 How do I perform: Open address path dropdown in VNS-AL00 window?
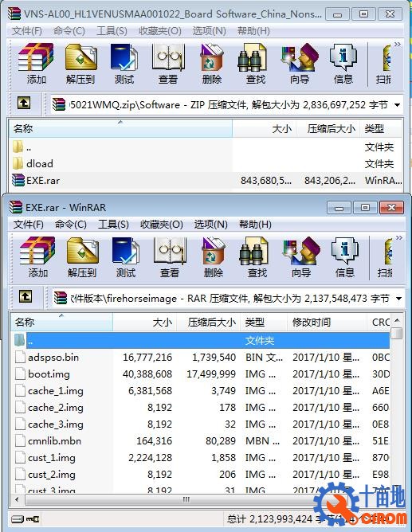pos(397,105)
